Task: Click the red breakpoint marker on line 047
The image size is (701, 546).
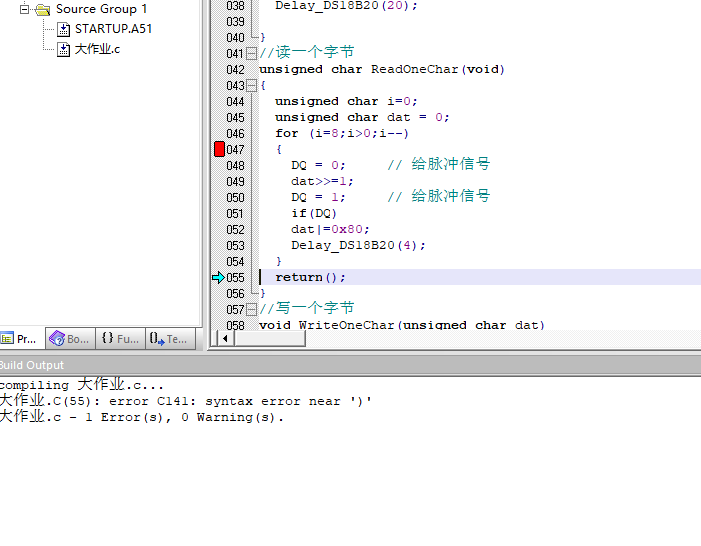Action: [220, 149]
